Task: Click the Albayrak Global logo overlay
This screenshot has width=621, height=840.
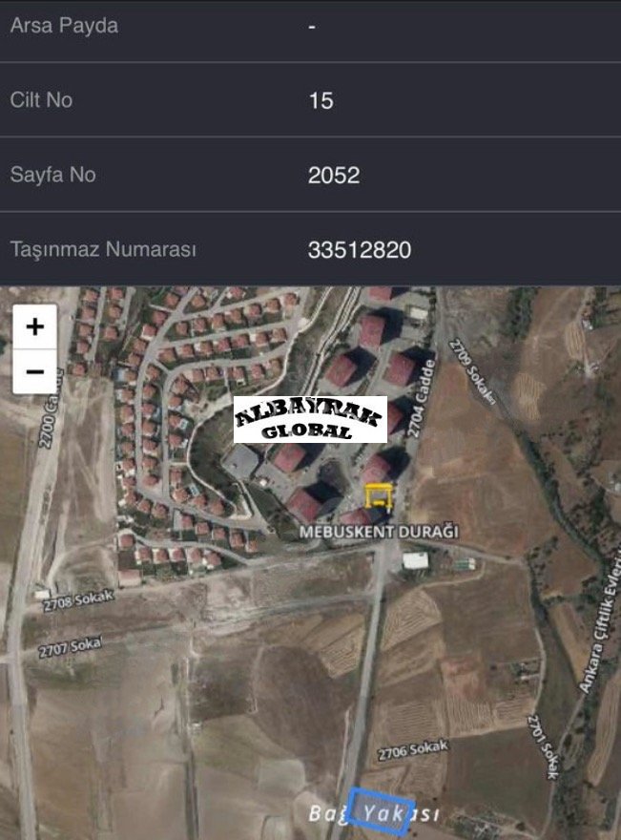Action: point(310,419)
